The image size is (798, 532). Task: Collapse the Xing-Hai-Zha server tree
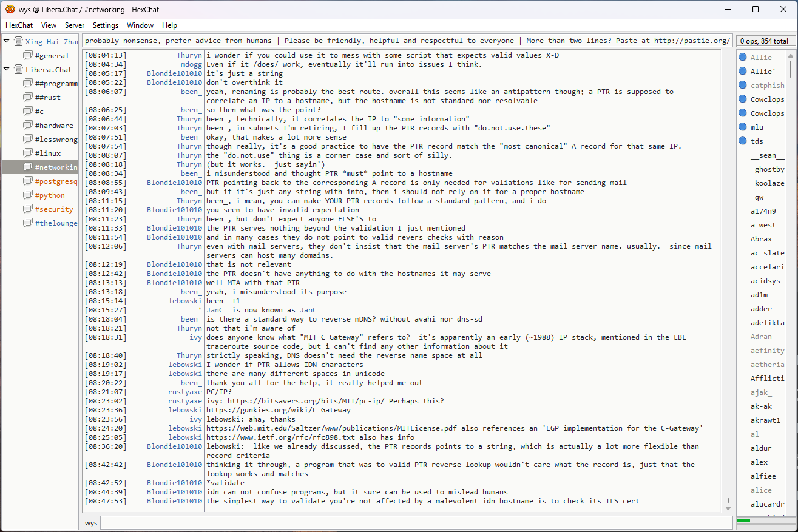[7, 42]
